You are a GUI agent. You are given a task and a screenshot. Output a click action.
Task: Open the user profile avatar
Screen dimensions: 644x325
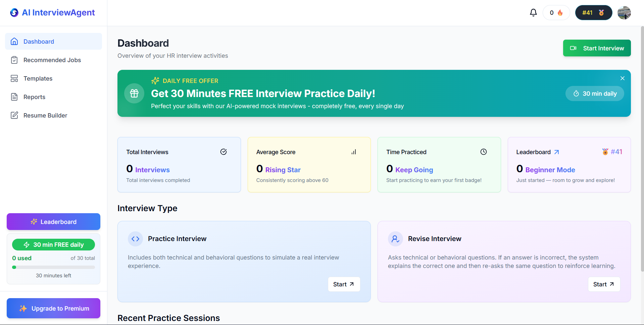pos(624,13)
